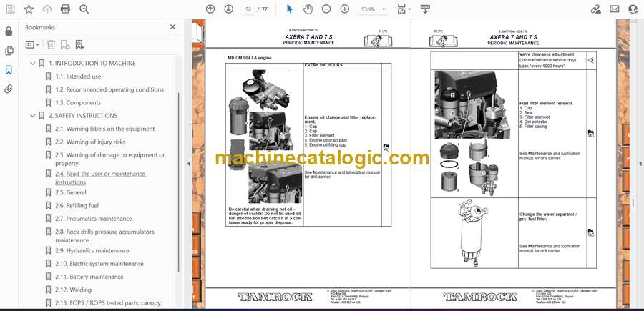This screenshot has height=311, width=644.
Task: Open bookmark 2.12. Welding
Action: click(x=73, y=290)
